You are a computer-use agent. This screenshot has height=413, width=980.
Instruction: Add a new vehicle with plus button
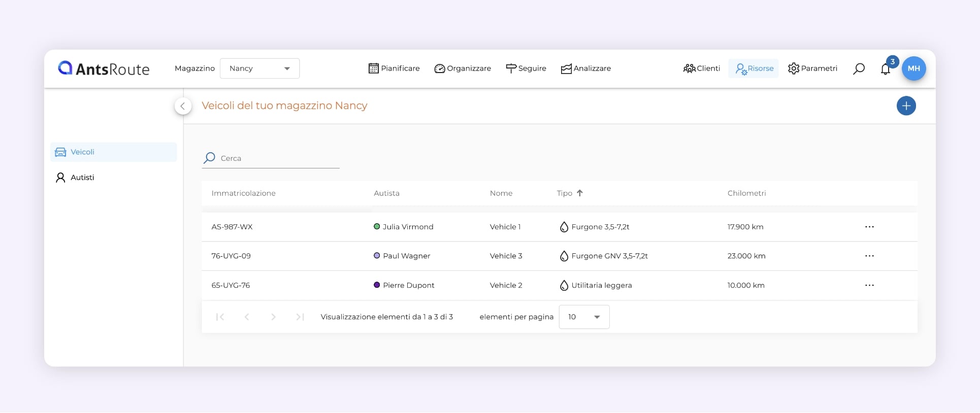point(906,106)
